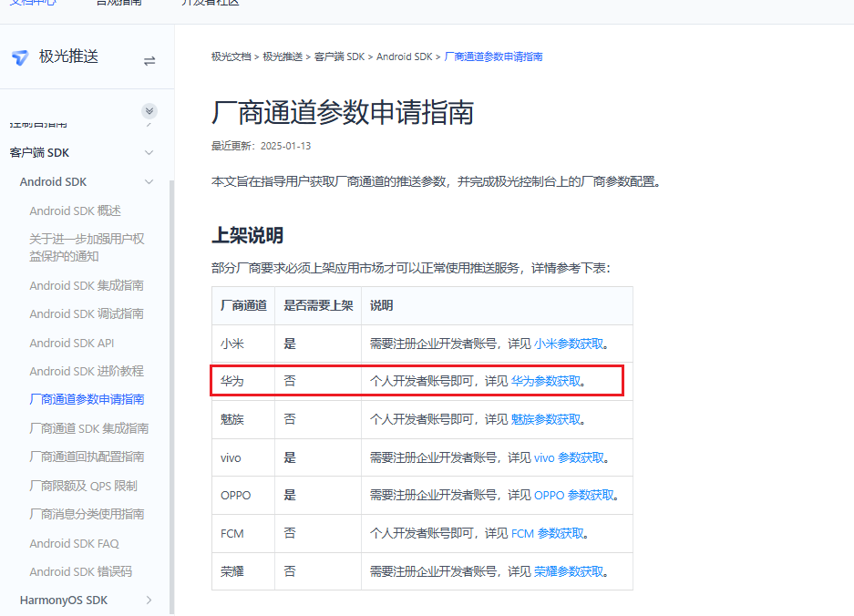This screenshot has height=616, width=854.
Task: Open Android SDK API page
Action: 72,344
